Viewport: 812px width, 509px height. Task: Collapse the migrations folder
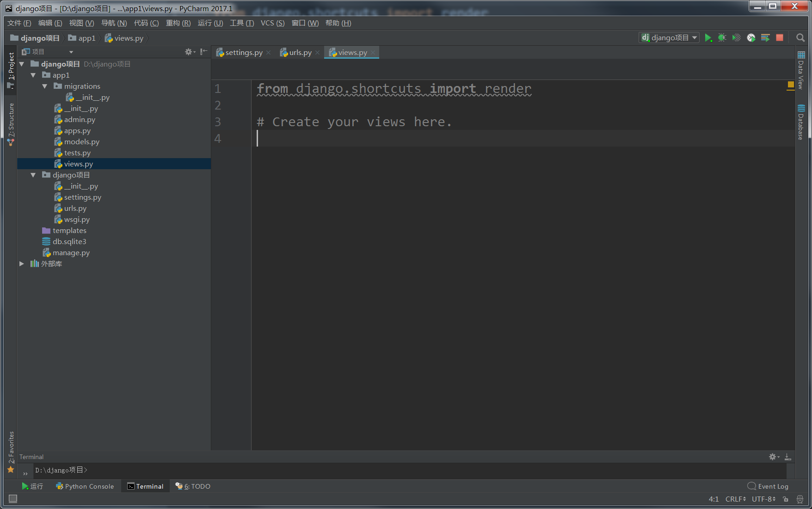44,86
